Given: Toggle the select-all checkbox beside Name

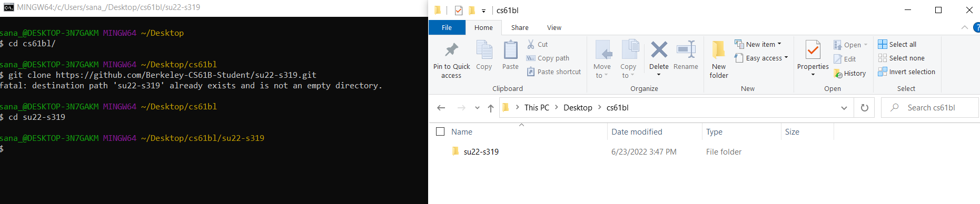Looking at the screenshot, I should click(440, 131).
